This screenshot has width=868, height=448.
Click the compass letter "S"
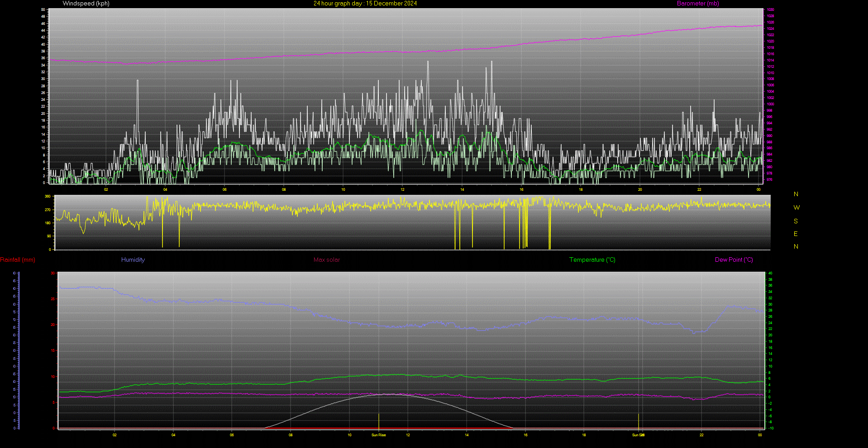[x=796, y=222]
